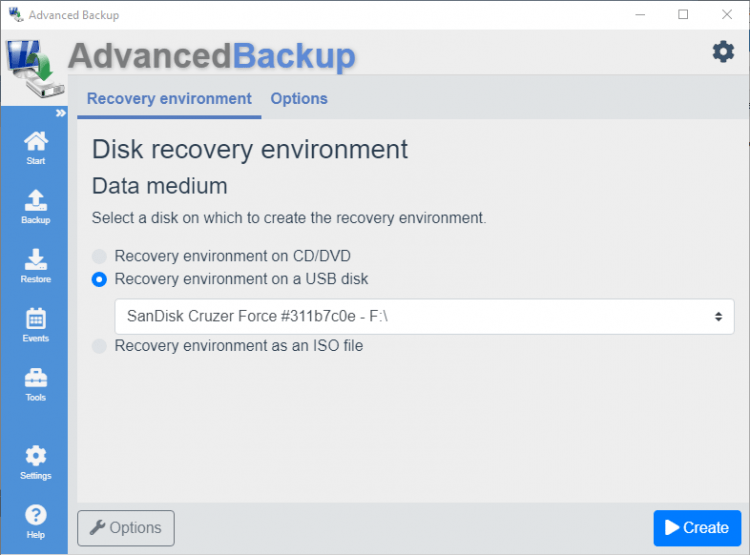Click the top-right gear settings icon
750x555 pixels.
click(723, 52)
